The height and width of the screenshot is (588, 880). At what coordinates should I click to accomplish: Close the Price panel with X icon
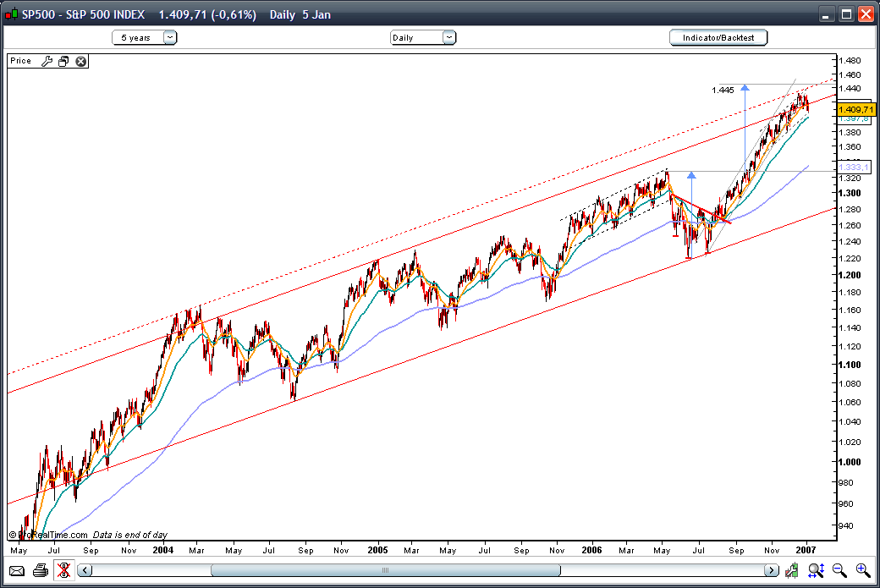point(80,61)
